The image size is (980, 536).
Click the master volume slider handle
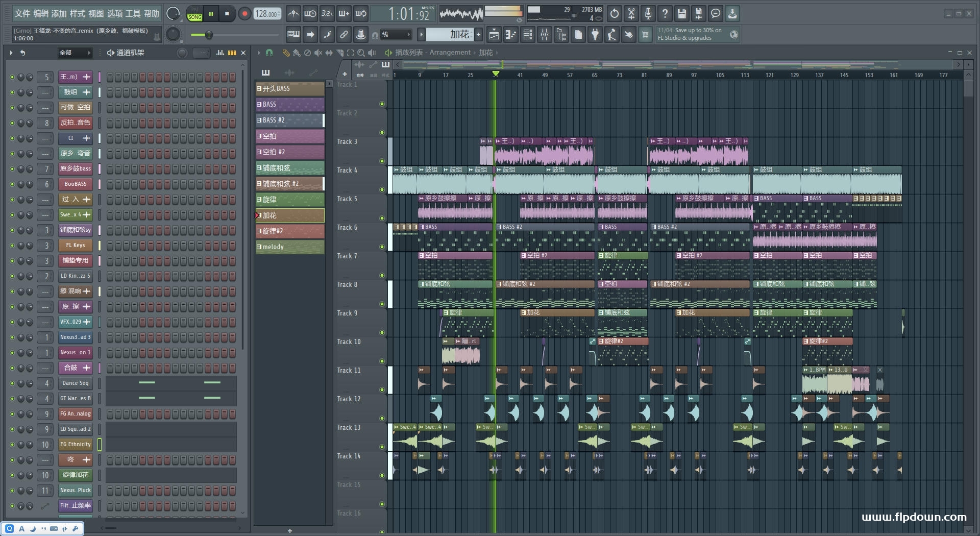tap(208, 35)
